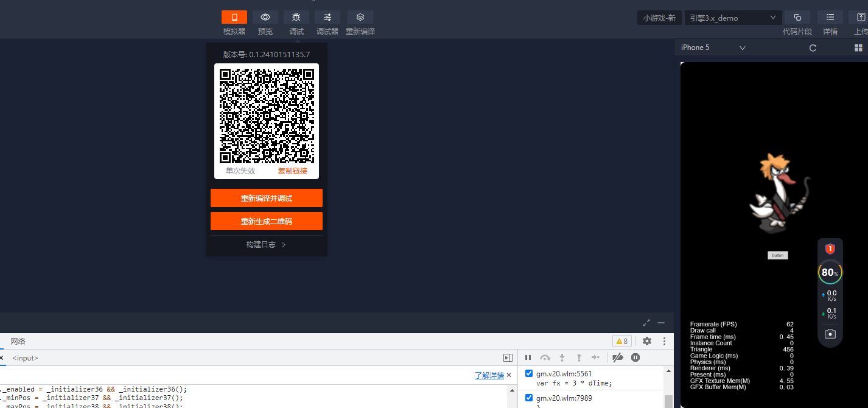
Task: Click the Triangle stat row
Action: click(x=742, y=349)
